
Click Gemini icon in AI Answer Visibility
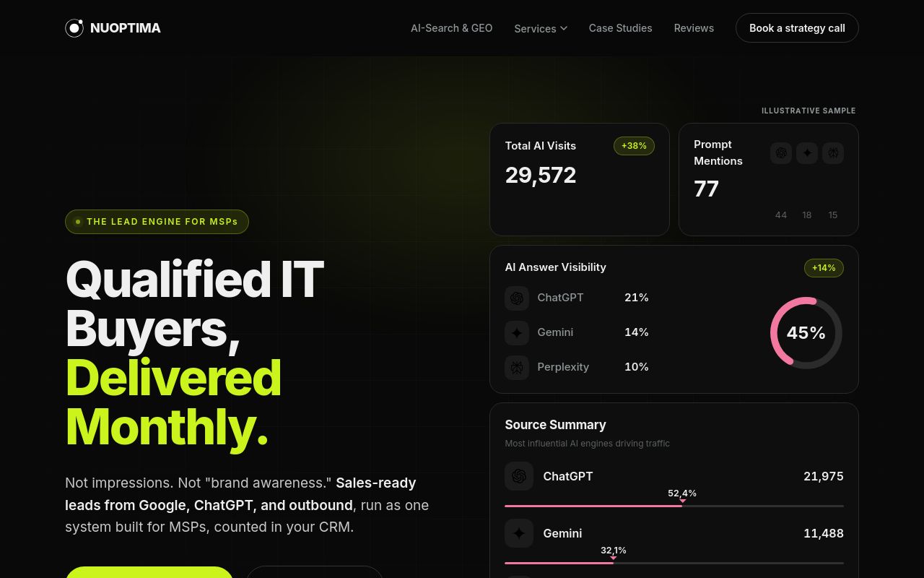517,332
